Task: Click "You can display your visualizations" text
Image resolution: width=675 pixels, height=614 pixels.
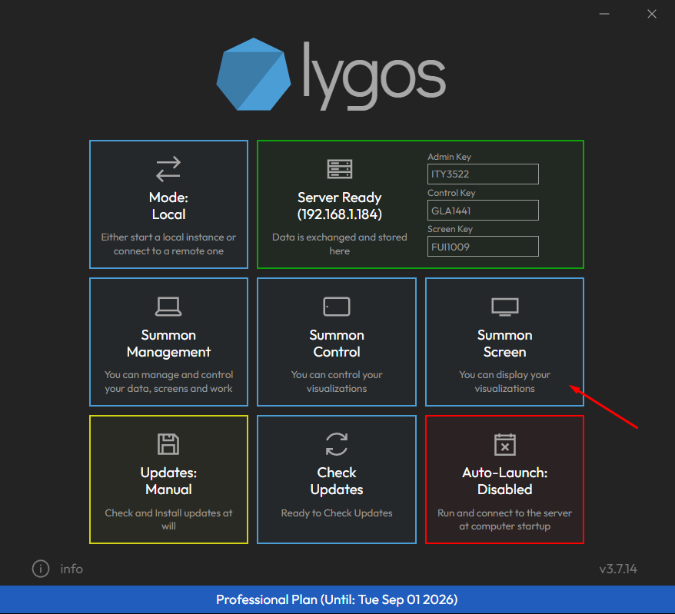Action: pos(505,381)
